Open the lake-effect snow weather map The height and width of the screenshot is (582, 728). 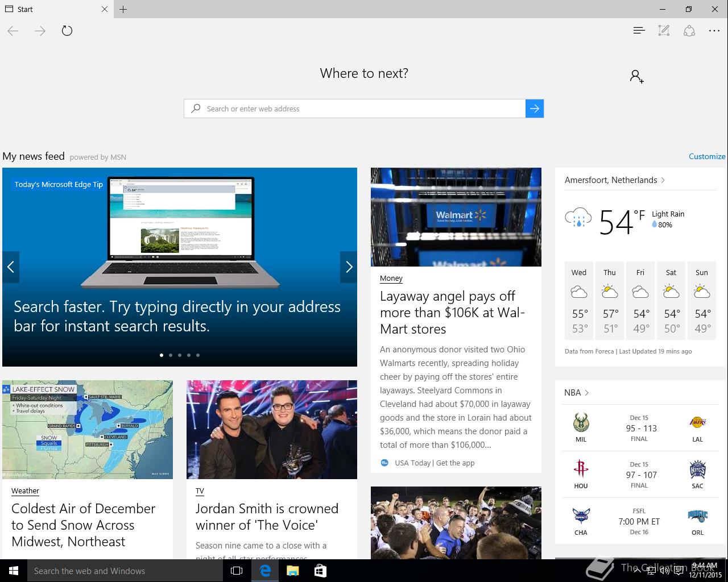click(x=88, y=430)
